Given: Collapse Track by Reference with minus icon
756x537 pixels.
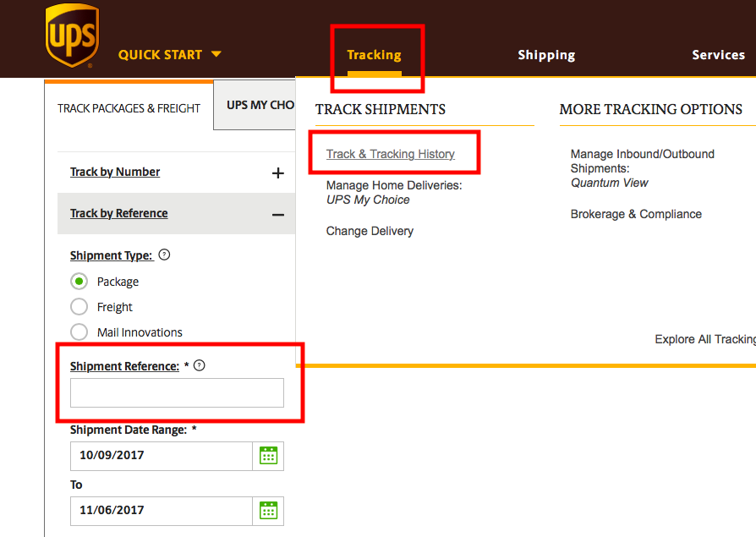Looking at the screenshot, I should pos(277,215).
